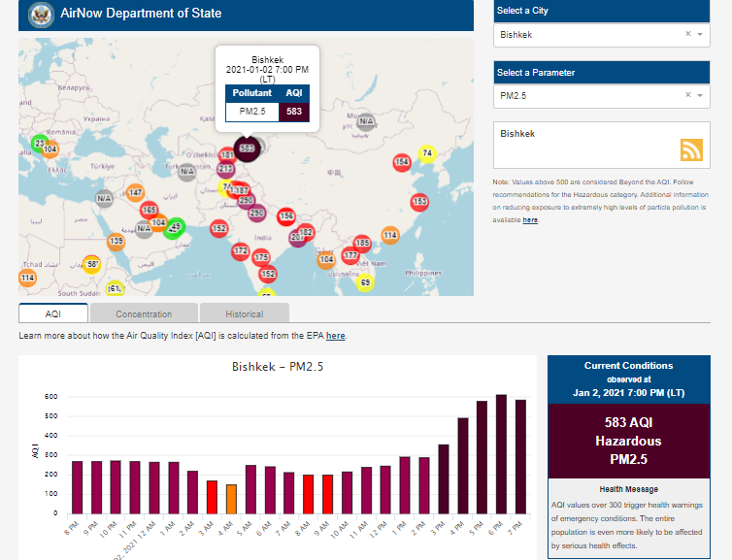Click the gray N/A marker in Mongolia
Screen dimensions: 732x560
click(365, 122)
